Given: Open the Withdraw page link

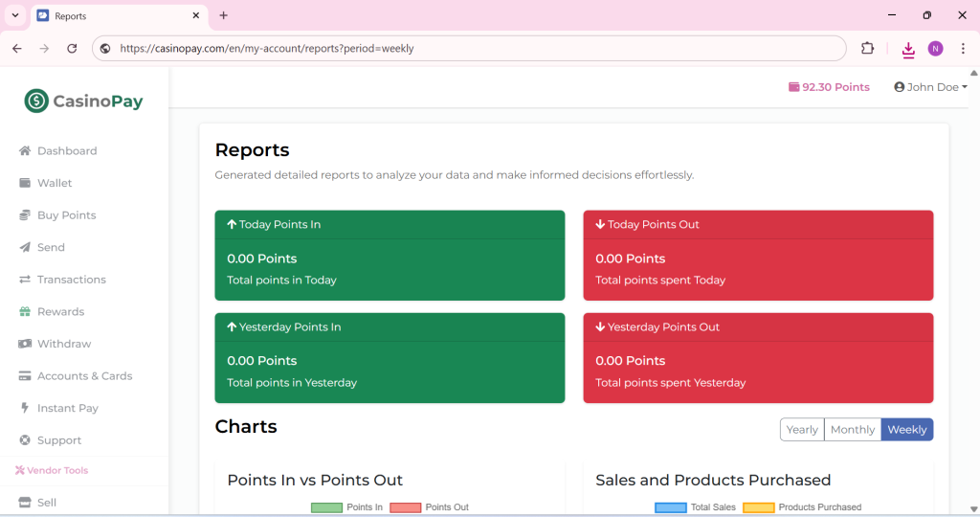Looking at the screenshot, I should tap(64, 344).
